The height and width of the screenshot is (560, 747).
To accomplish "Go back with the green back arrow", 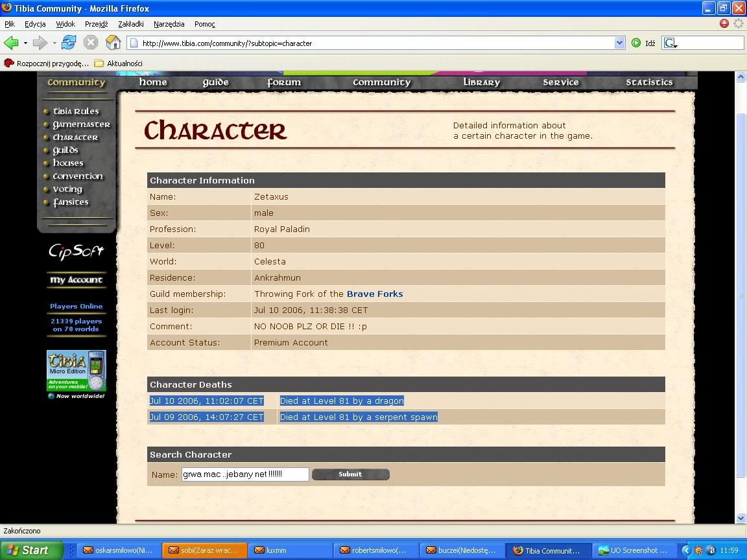I will [x=11, y=43].
